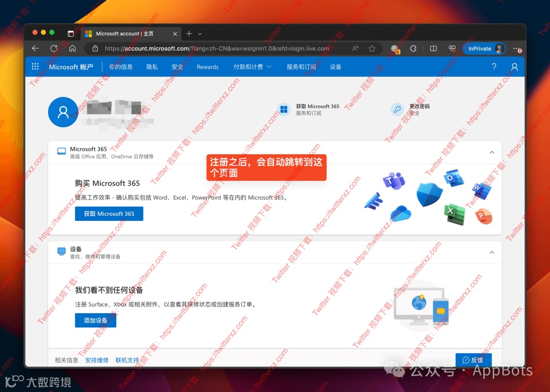The width and height of the screenshot is (550, 392).
Task: Click the Microsoft 365 section header title
Action: pos(89,149)
